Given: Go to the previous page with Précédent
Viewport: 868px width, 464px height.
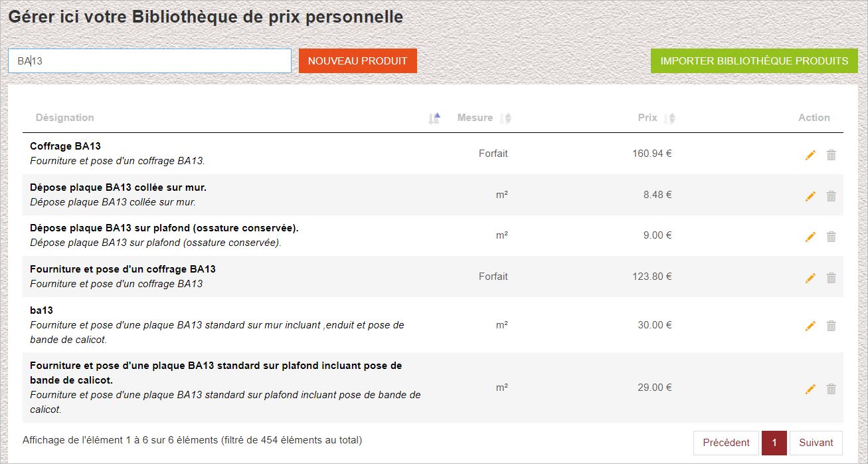Looking at the screenshot, I should click(x=725, y=442).
